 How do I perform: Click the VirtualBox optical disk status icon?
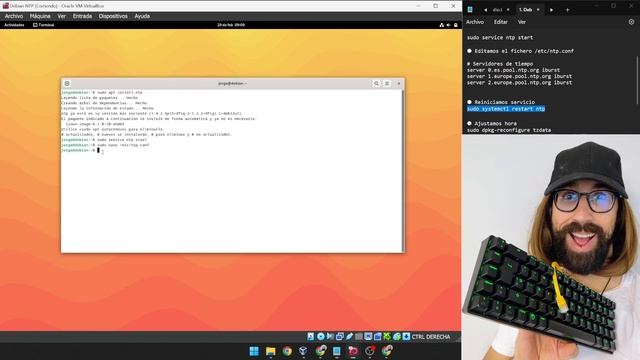(x=321, y=336)
